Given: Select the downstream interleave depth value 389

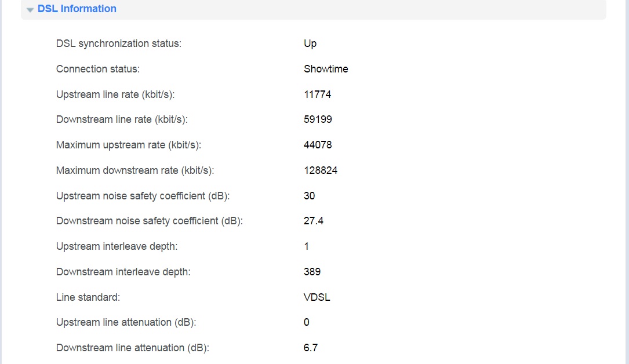Looking at the screenshot, I should 312,272.
